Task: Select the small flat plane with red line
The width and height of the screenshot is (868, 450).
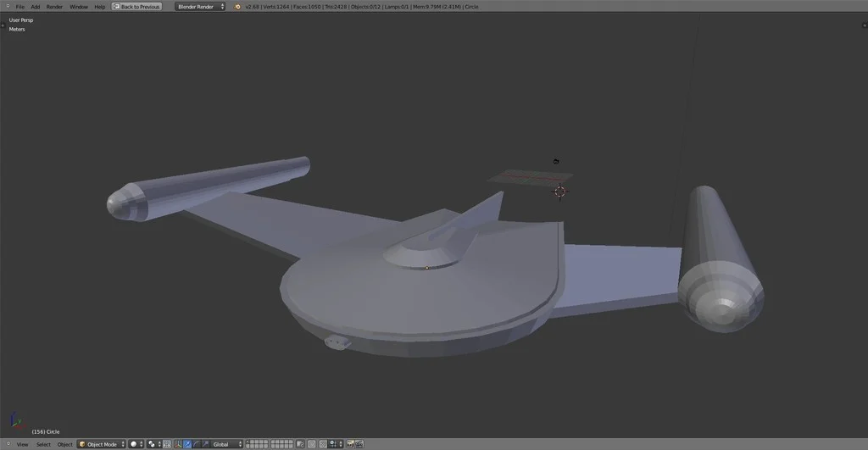Action: 530,178
